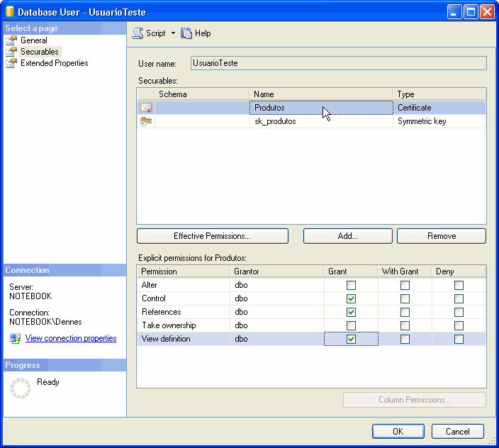The image size is (499, 448).
Task: Click the Script toolbar icon
Action: point(138,33)
